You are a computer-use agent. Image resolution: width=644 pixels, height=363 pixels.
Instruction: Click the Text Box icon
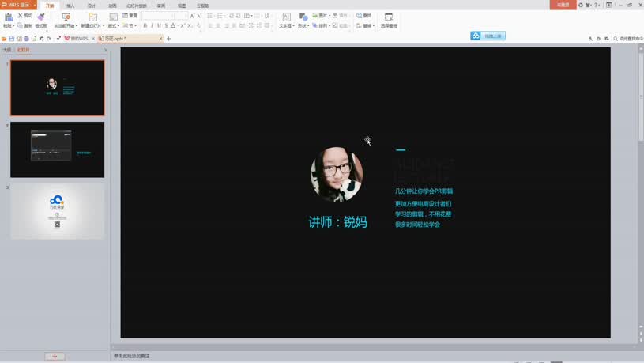[x=286, y=17]
